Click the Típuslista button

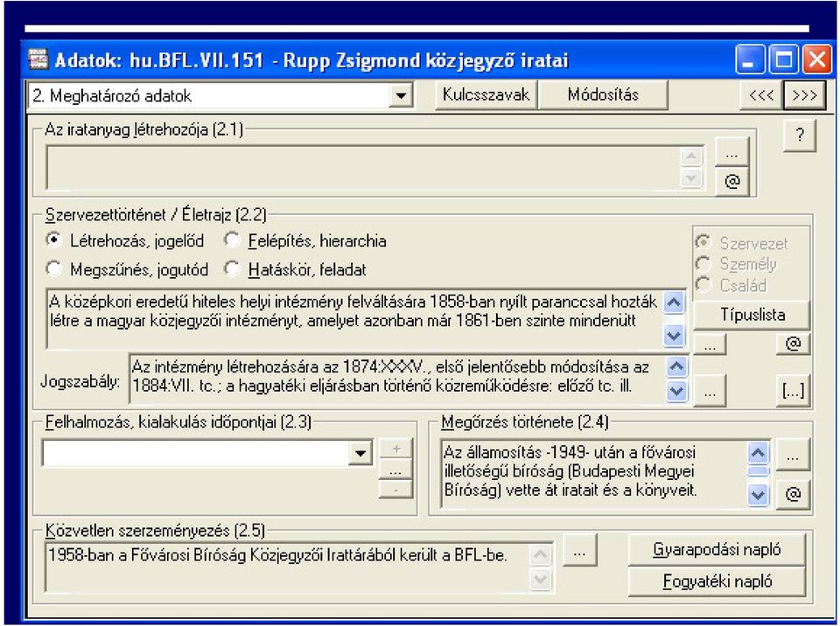tap(752, 315)
